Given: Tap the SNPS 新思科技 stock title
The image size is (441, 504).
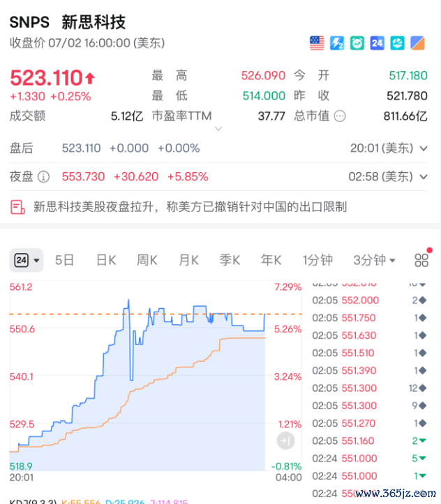Looking at the screenshot, I should pyautogui.click(x=68, y=22).
